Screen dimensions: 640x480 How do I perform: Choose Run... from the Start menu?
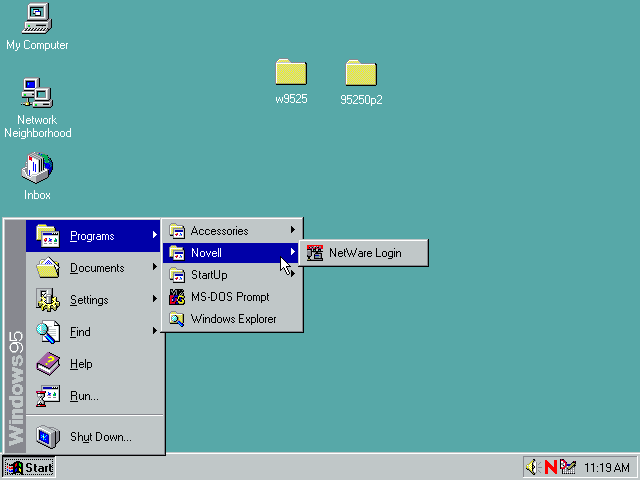pos(93,396)
